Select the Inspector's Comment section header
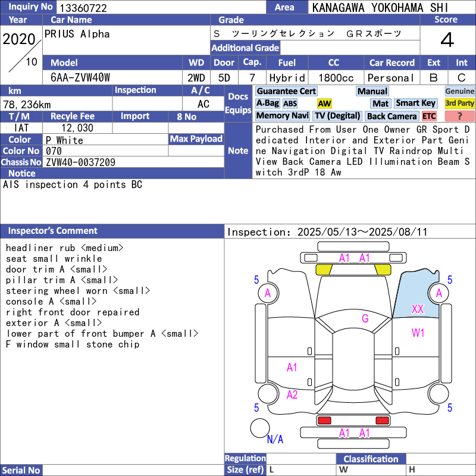The image size is (476, 476). coord(53,231)
